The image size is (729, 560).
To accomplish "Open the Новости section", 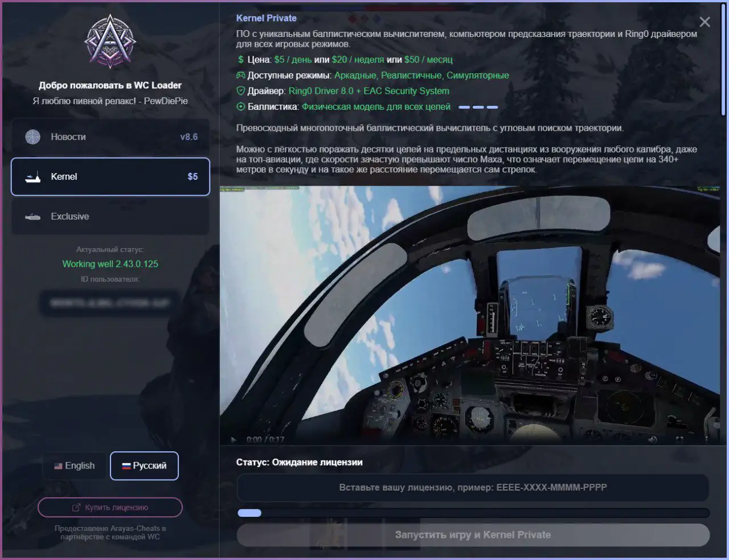I will coord(110,137).
